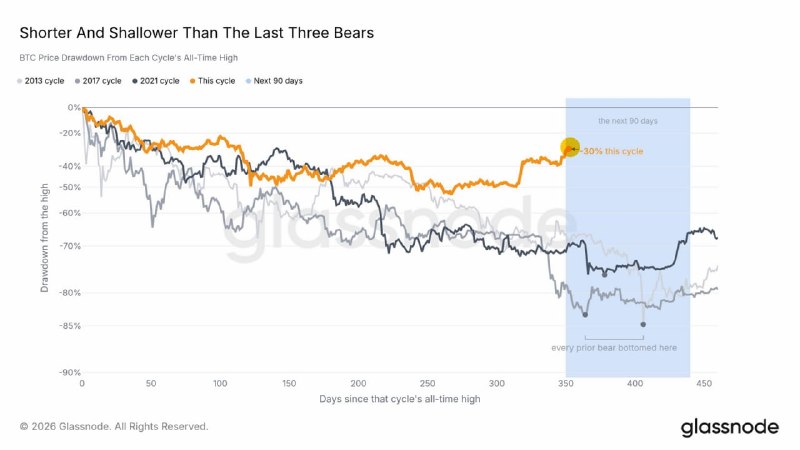Click 'Days since that cycle's all-time high' label
Image resolution: width=800 pixels, height=450 pixels.
pyautogui.click(x=399, y=399)
